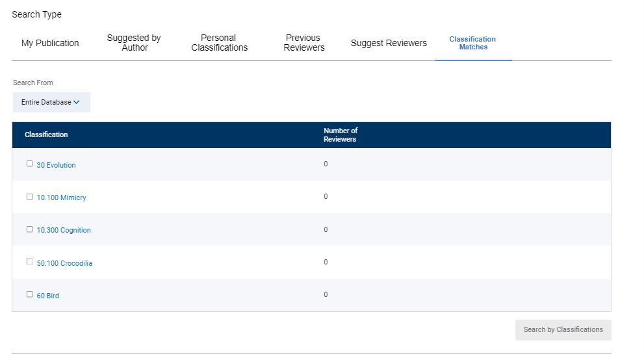Click the Search by Classifications button
This screenshot has height=358, width=644.
(x=563, y=329)
